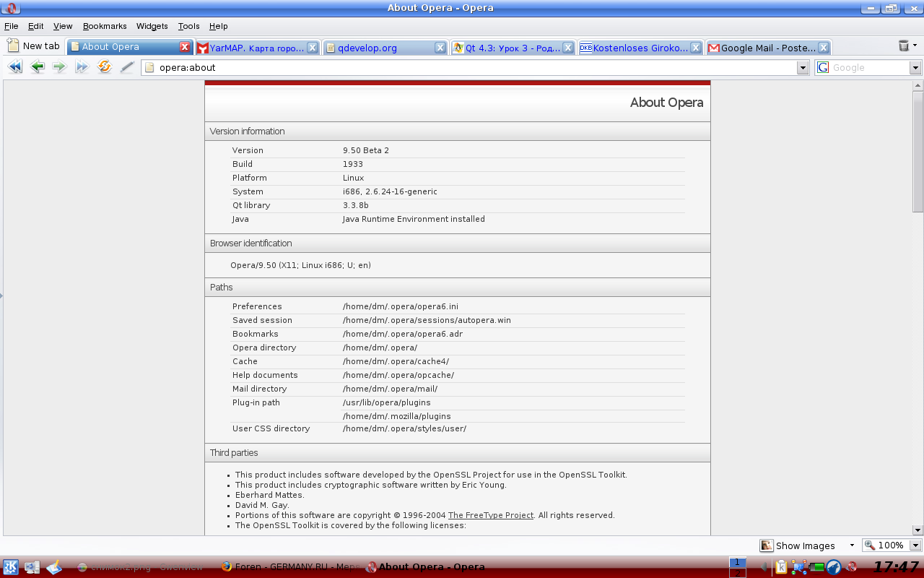This screenshot has width=924, height=578.
Task: Click the New tab button
Action: [34, 46]
